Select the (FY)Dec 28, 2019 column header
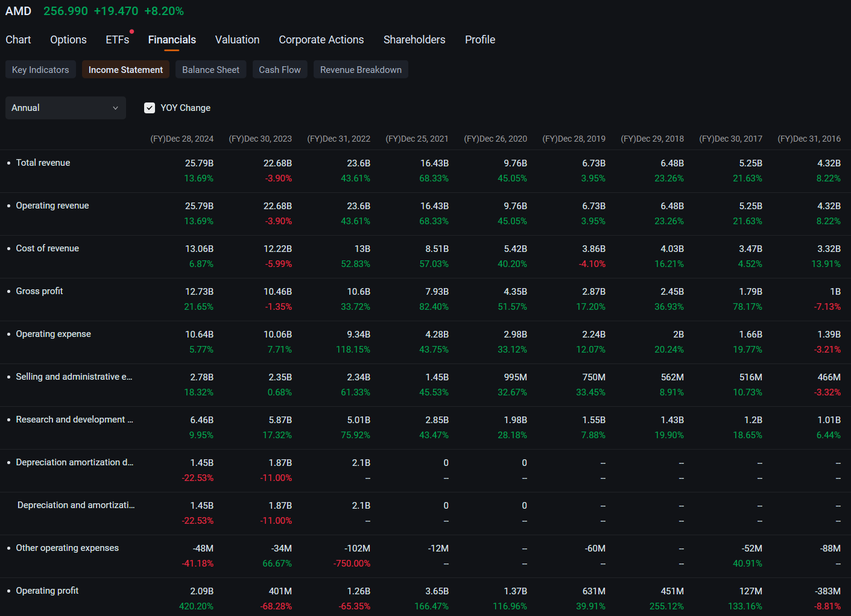851x616 pixels. click(574, 139)
